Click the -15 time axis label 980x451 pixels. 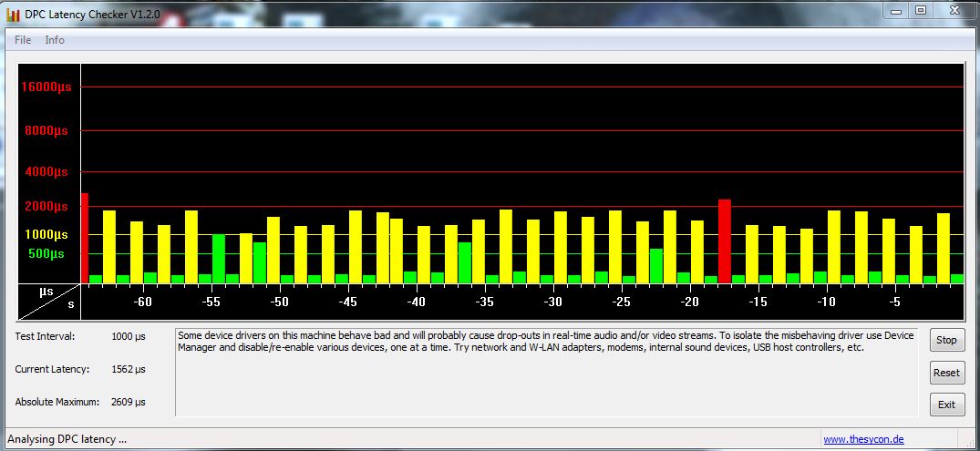758,302
